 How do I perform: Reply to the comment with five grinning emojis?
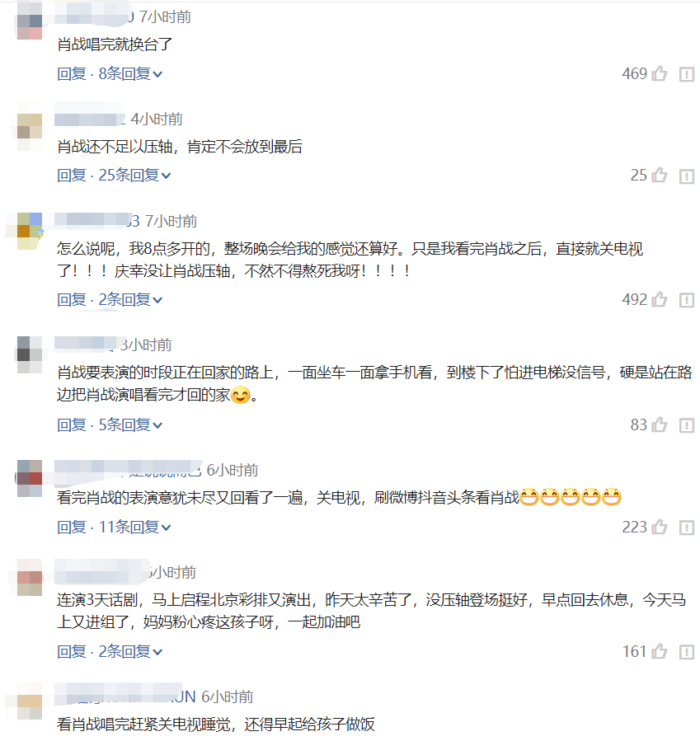coord(72,527)
